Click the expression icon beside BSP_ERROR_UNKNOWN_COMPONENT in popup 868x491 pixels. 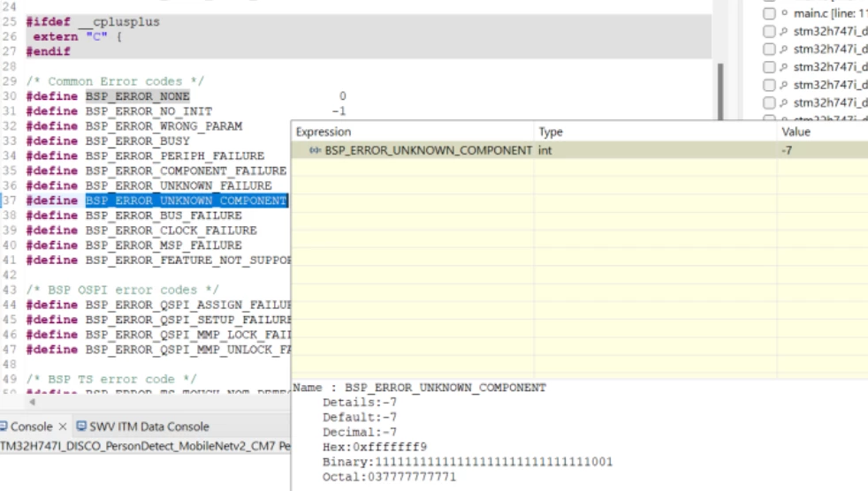click(x=315, y=150)
